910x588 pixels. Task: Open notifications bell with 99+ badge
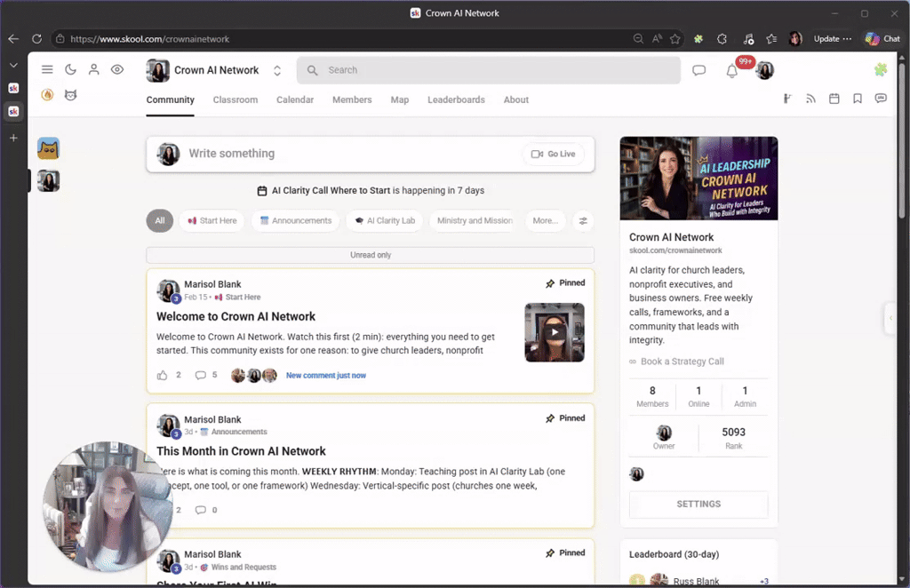pos(732,71)
